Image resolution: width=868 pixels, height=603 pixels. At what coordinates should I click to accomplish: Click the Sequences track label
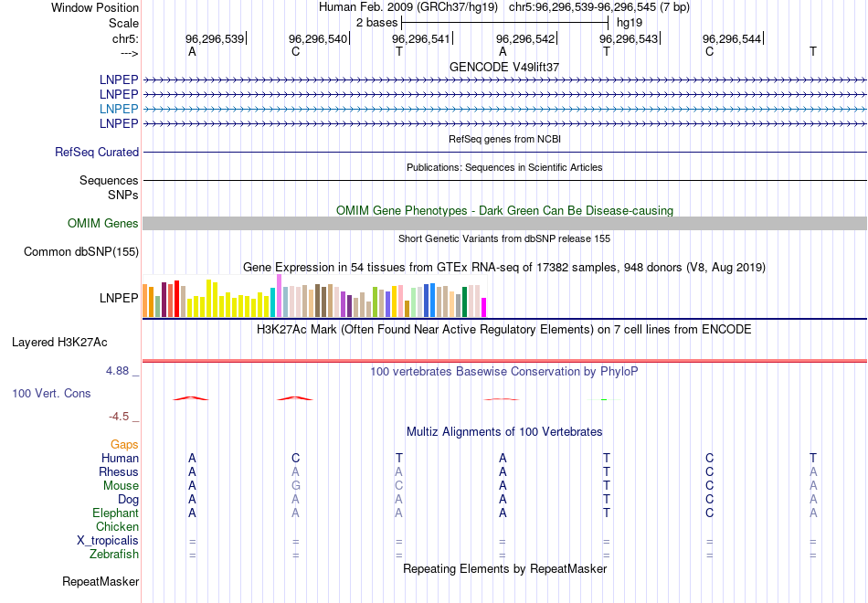point(109,181)
